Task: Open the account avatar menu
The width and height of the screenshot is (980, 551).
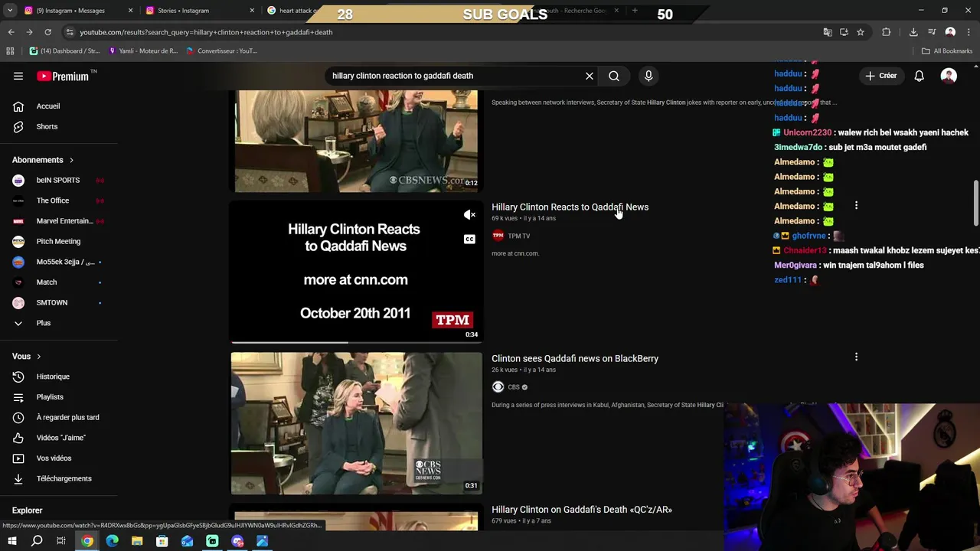Action: (949, 76)
